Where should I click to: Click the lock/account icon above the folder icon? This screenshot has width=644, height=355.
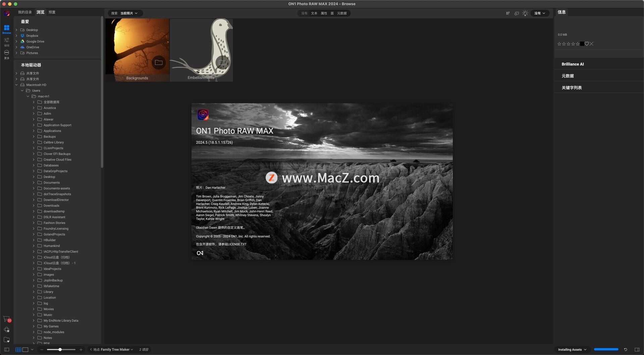click(x=6, y=330)
